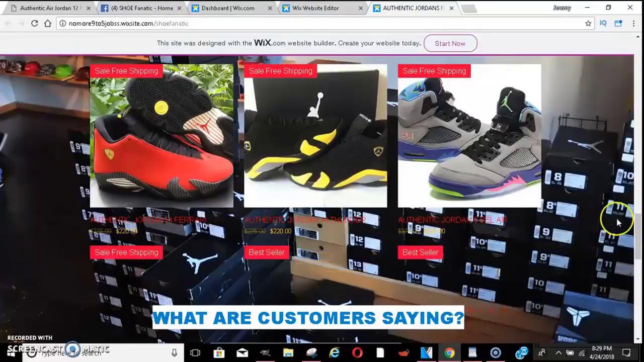The image size is (644, 362).
Task: Click Sale Free Shipping badge on Thunder shoe
Action: pyautogui.click(x=280, y=71)
